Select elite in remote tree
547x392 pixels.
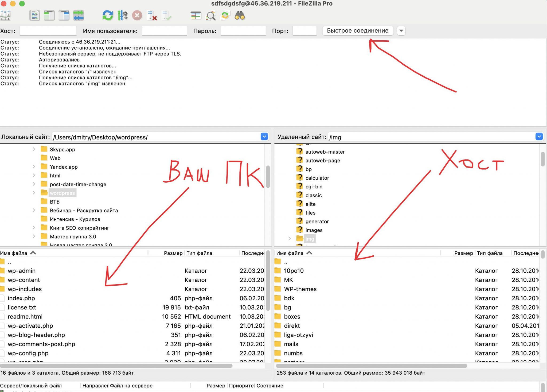(310, 204)
